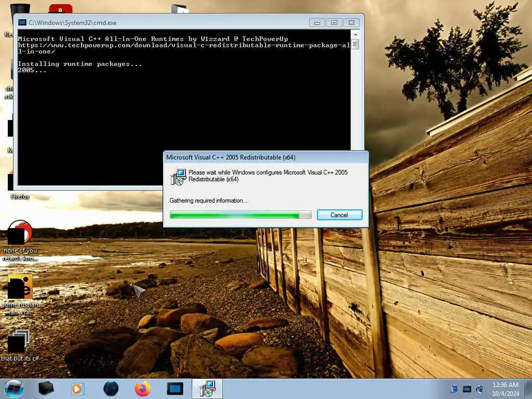The height and width of the screenshot is (399, 532).
Task: Select the 'none of you' desktop icon
Action: click(20, 241)
